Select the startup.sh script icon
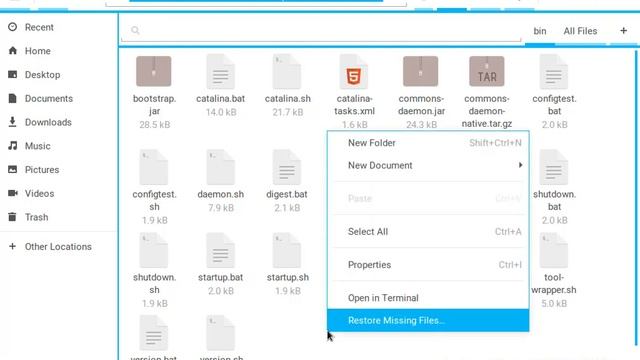Viewport: 640px width, 360px height. click(x=287, y=251)
